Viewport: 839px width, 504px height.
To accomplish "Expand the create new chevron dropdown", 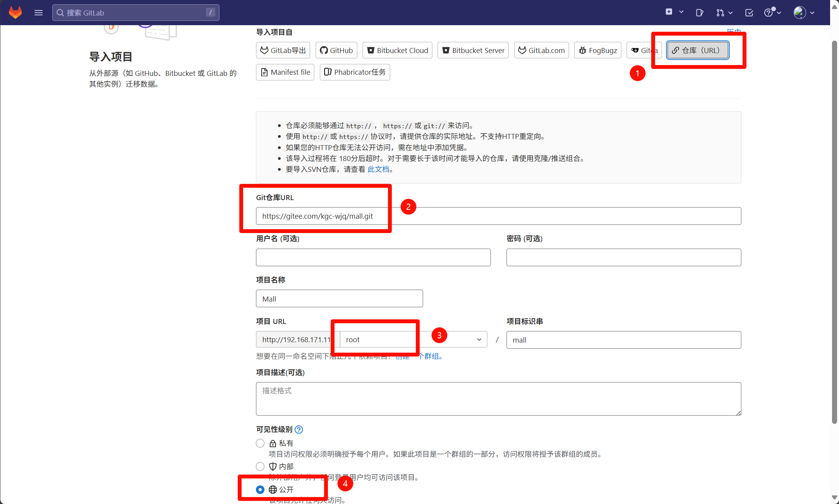I will point(681,12).
